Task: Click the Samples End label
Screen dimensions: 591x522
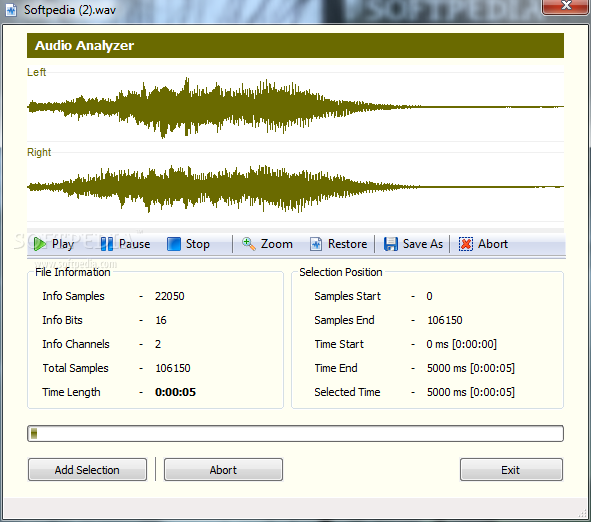Action: [344, 320]
